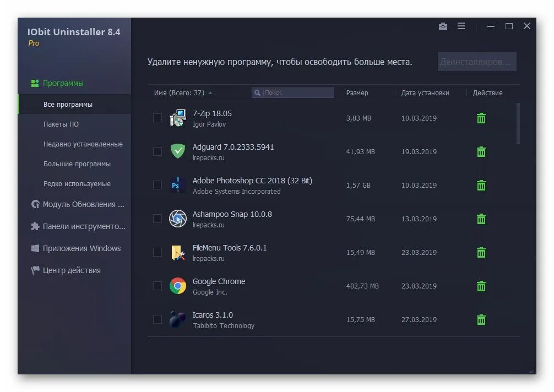Open the main hamburger menu
Screen dimensions: 554x392
tap(461, 26)
